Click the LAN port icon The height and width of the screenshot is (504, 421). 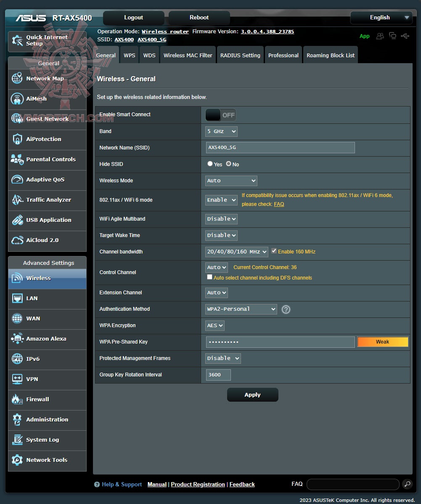[17, 298]
